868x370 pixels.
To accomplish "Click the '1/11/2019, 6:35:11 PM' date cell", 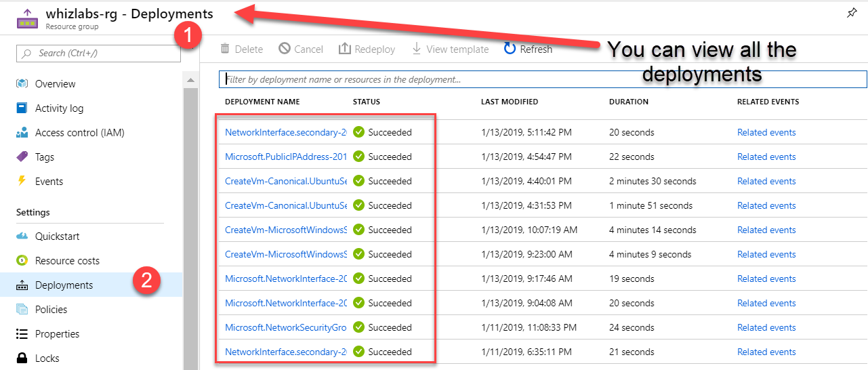I will point(526,352).
